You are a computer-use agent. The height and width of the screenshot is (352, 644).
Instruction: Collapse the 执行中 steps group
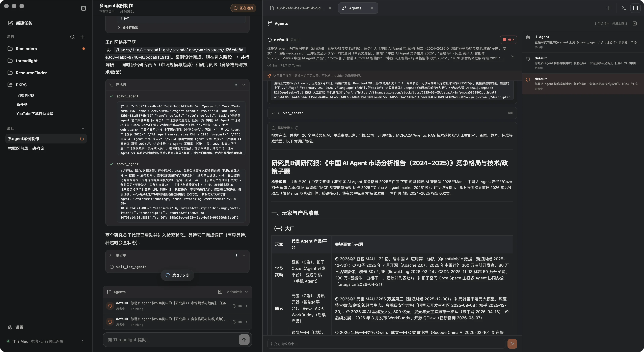244,255
